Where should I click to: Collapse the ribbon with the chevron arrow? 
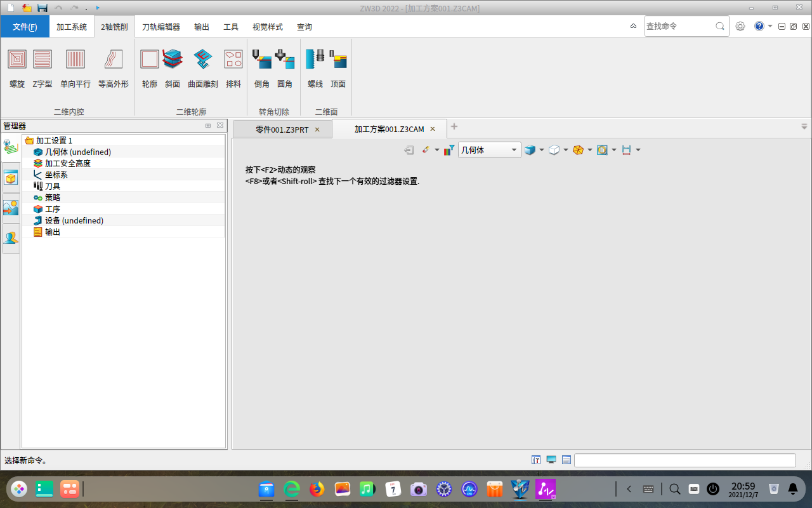632,26
